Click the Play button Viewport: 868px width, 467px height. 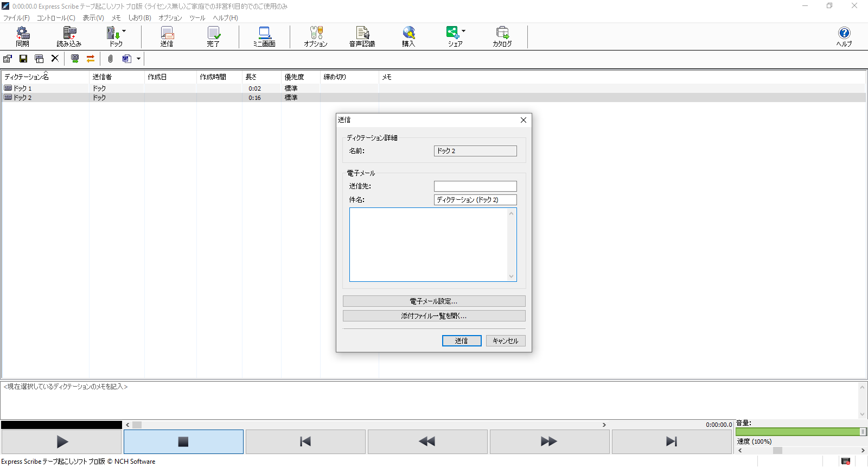61,441
